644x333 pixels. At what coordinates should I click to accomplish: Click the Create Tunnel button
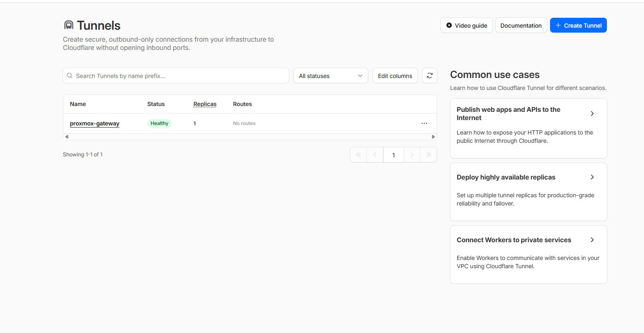[x=578, y=25]
